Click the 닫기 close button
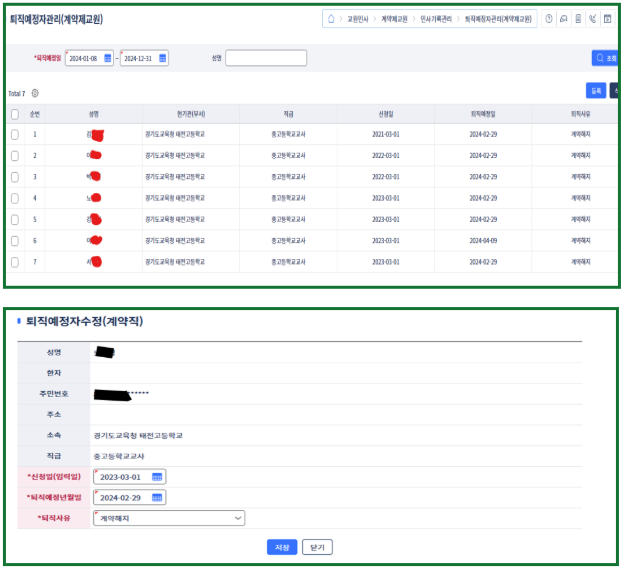This screenshot has width=621, height=571. coord(317,547)
